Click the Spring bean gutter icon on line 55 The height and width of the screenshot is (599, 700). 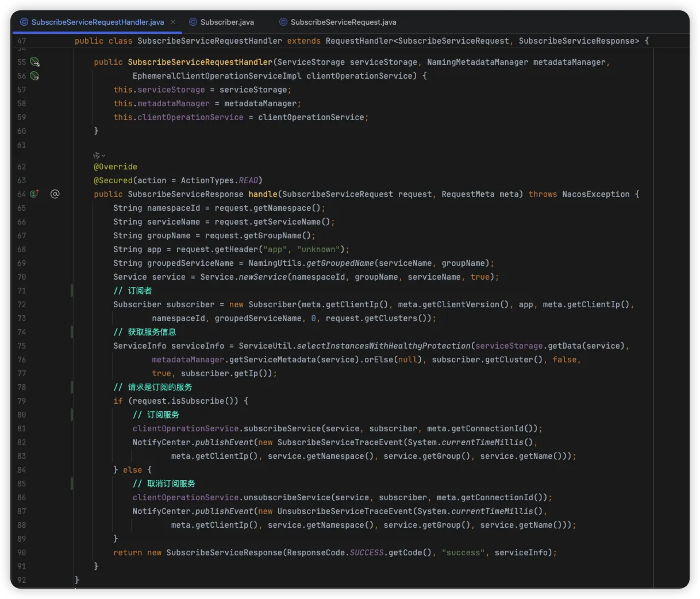34,62
